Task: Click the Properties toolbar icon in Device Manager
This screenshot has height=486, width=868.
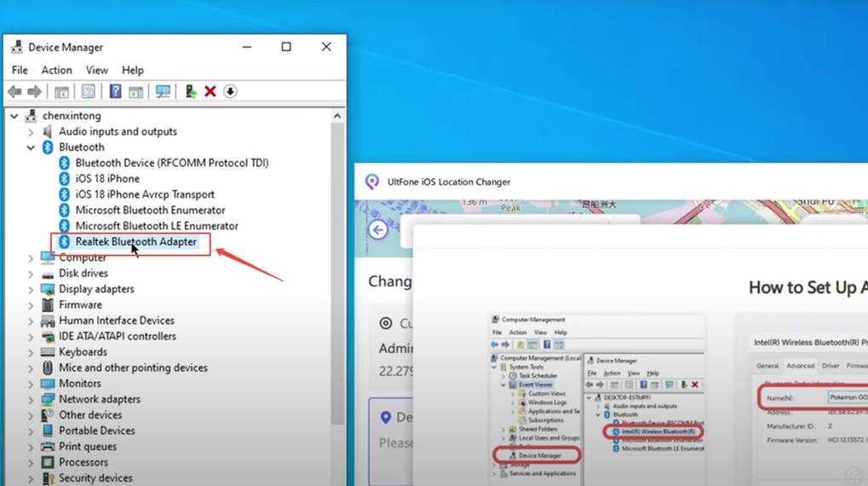Action: (x=88, y=91)
